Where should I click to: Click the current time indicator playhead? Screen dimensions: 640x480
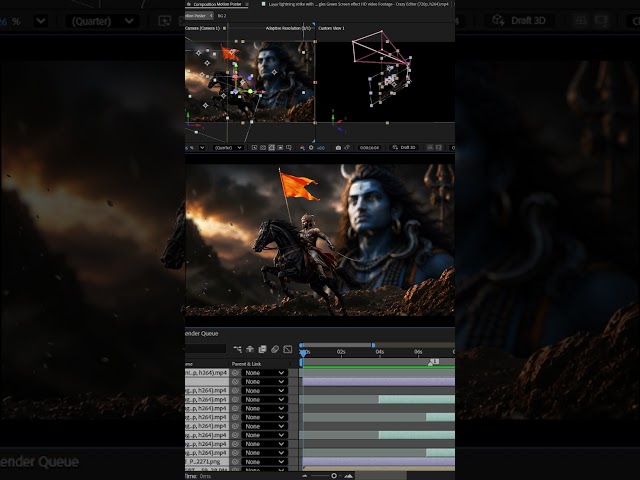pyautogui.click(x=303, y=352)
